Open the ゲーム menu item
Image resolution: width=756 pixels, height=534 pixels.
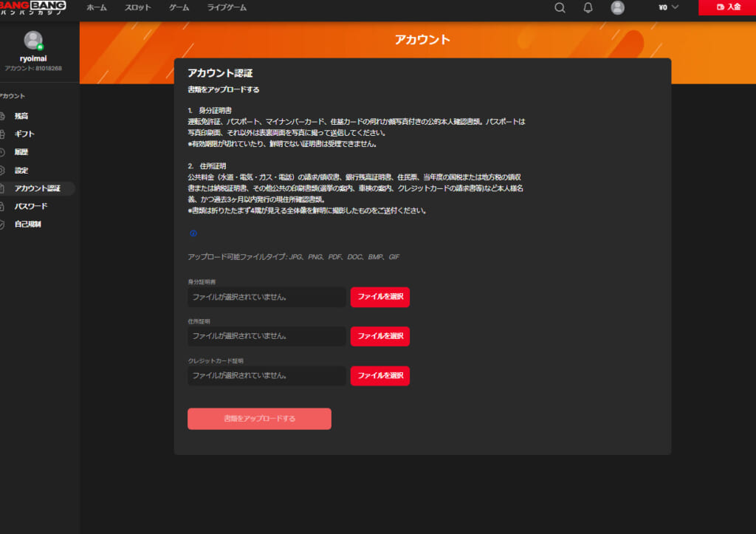coord(179,7)
